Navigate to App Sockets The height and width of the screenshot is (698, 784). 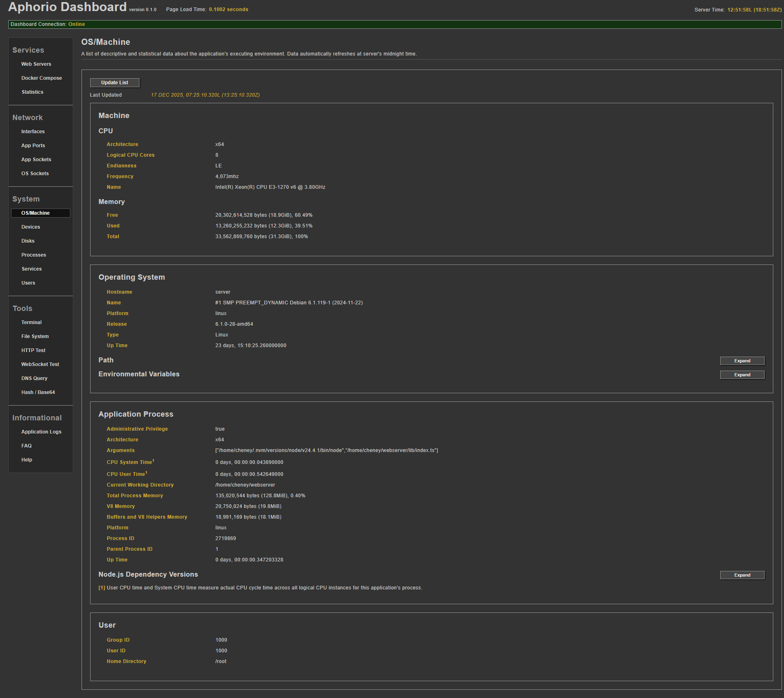point(36,160)
